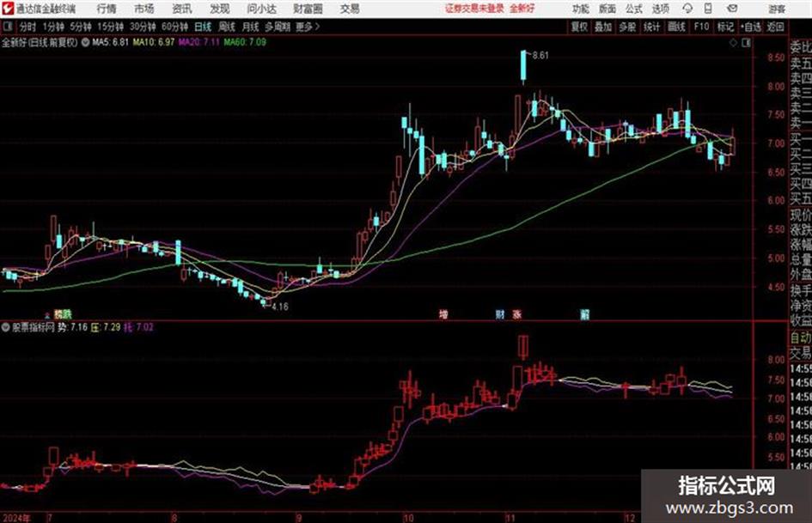Open the 功能 menu
812x523 pixels.
581,9
